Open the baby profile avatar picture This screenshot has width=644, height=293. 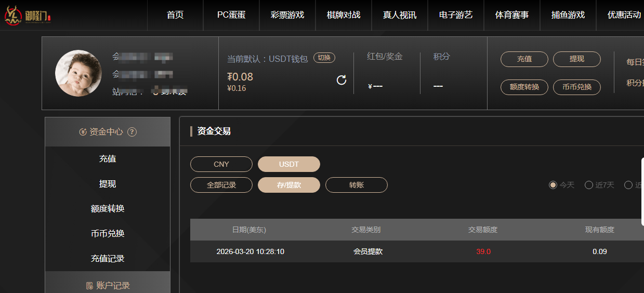(x=78, y=73)
